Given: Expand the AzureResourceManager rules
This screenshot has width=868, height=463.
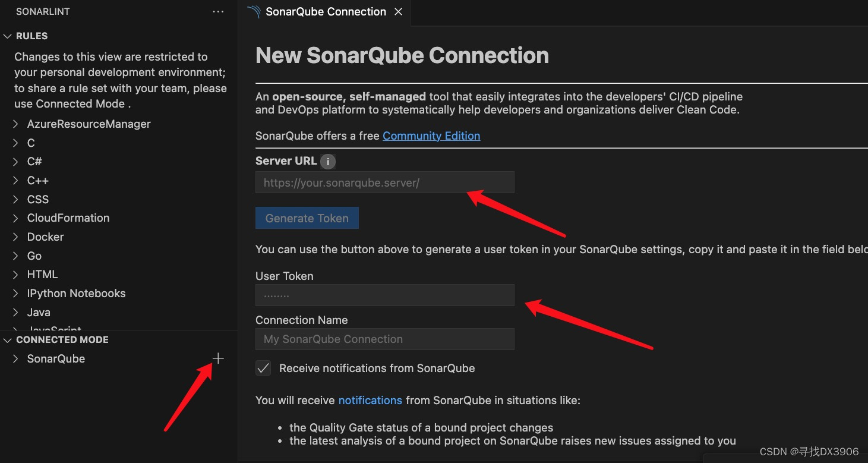Looking at the screenshot, I should 16,124.
